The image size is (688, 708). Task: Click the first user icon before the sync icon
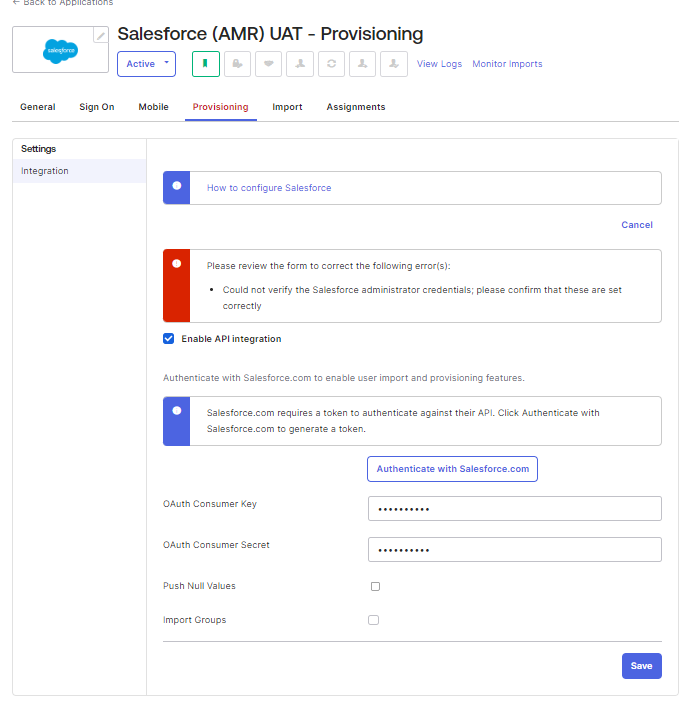300,64
